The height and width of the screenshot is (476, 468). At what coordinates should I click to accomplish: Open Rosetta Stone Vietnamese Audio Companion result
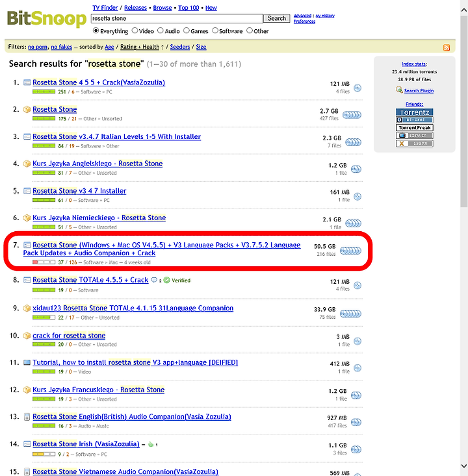(x=125, y=471)
